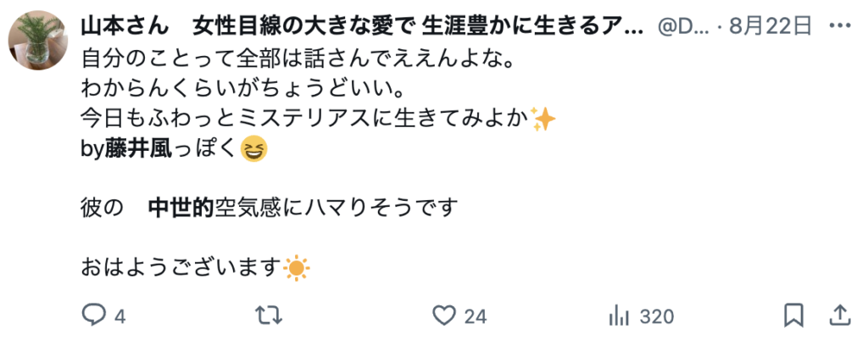Open the plant profile avatar

click(x=37, y=40)
